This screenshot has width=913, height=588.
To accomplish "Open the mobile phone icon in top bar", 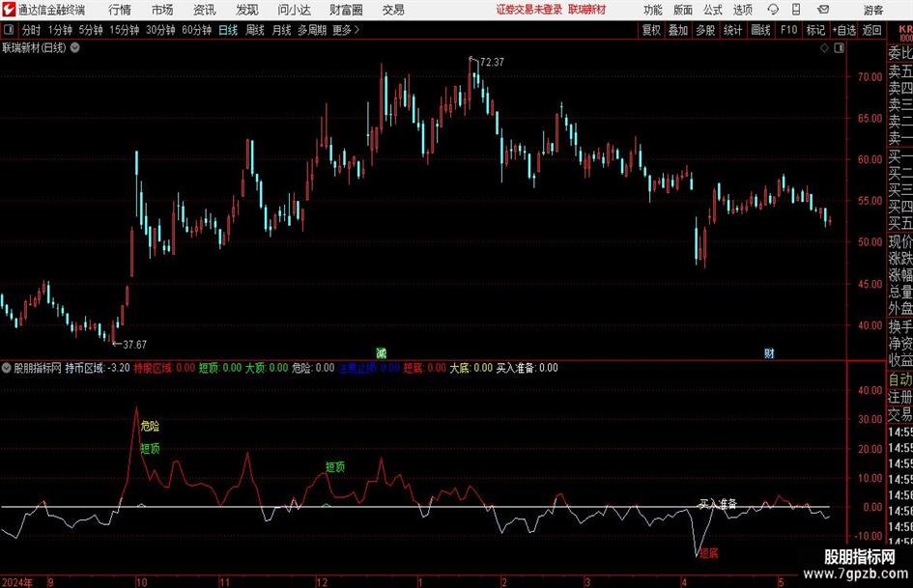I will coord(796,10).
